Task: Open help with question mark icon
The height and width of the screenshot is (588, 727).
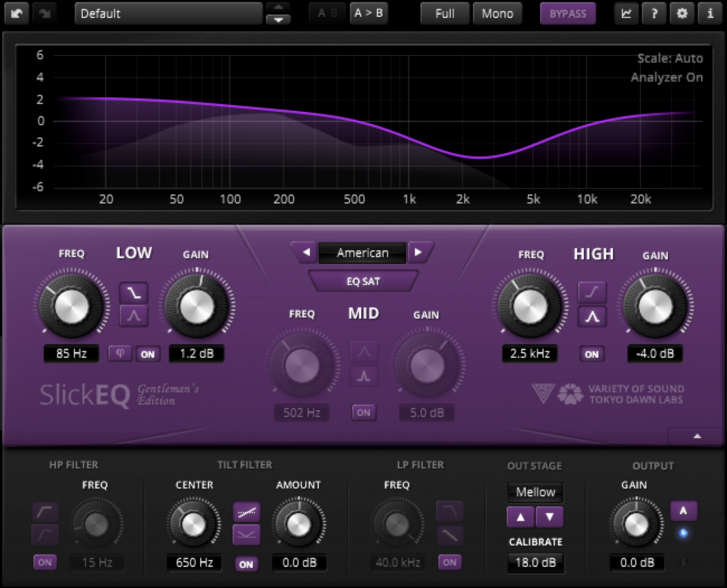Action: pyautogui.click(x=654, y=13)
